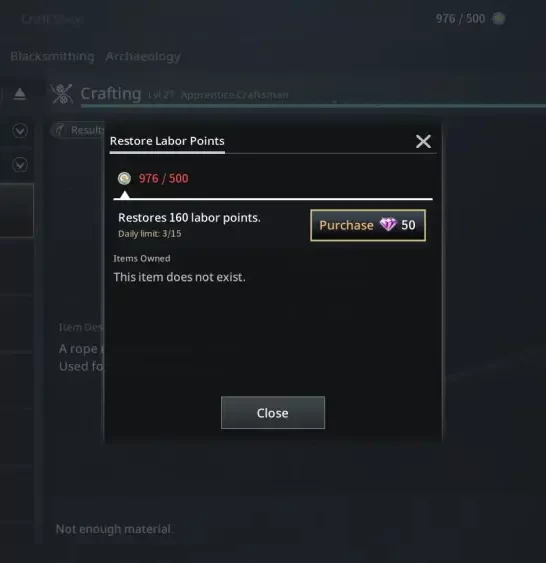Click the white triangle slider marker
The height and width of the screenshot is (563, 546).
(x=125, y=195)
